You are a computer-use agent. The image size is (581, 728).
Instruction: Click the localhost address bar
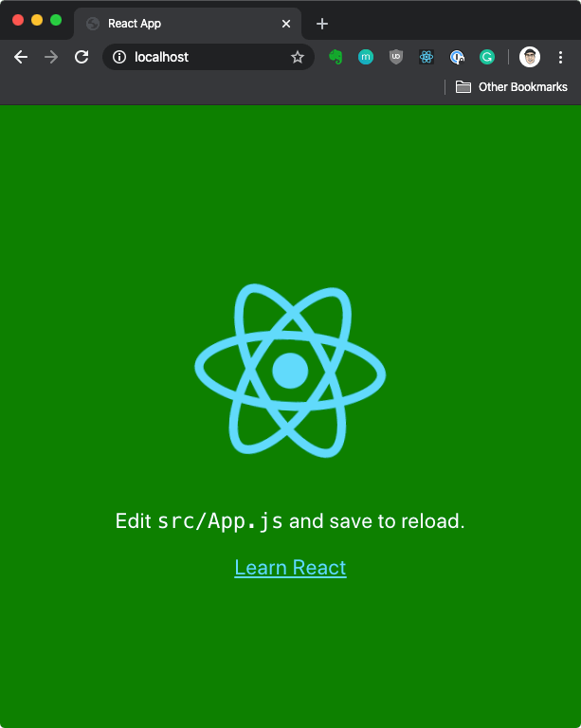pos(209,57)
